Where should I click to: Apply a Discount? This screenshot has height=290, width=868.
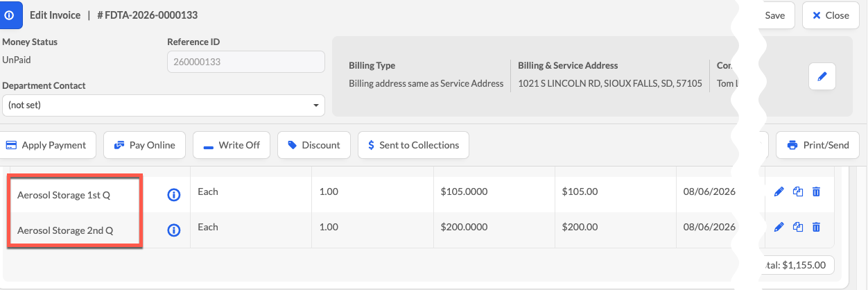314,145
